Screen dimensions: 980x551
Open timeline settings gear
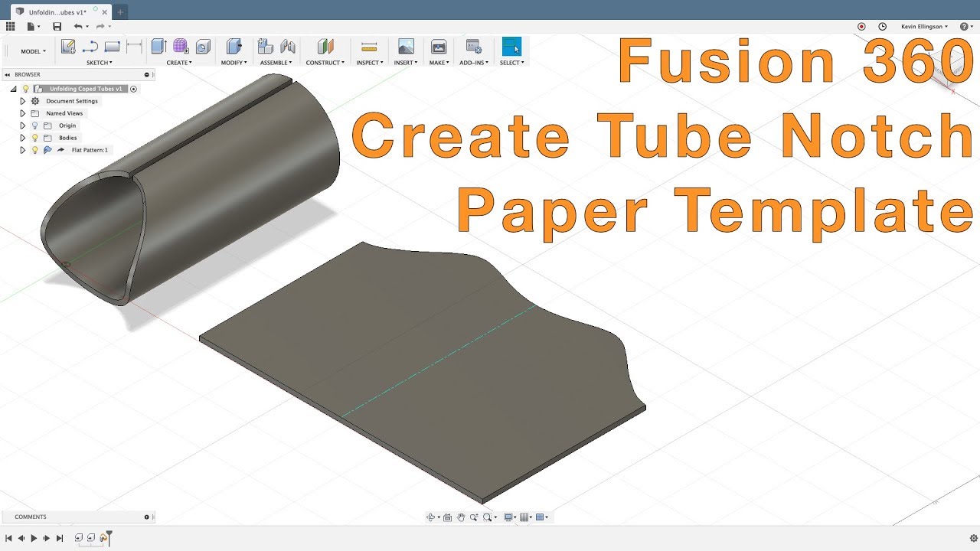click(974, 538)
